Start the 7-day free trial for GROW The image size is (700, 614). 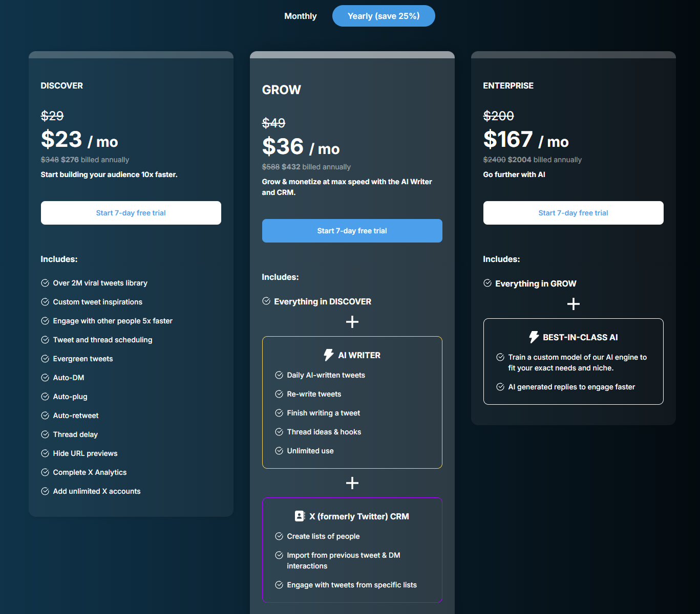(352, 230)
